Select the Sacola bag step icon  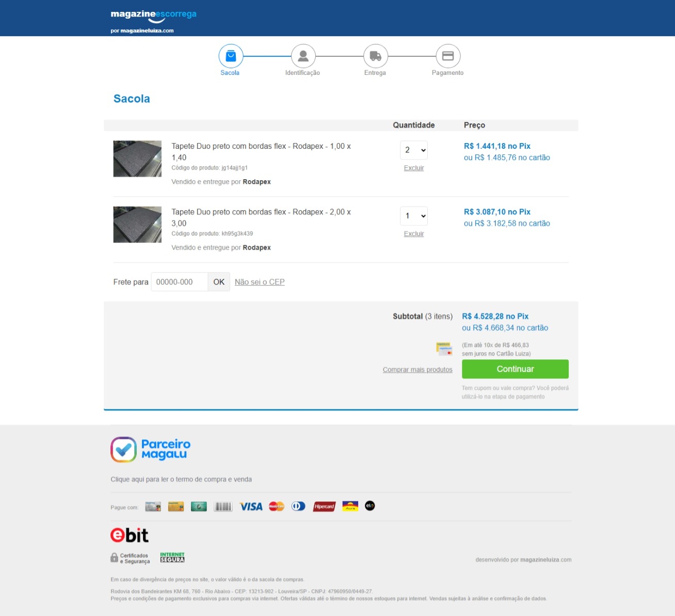tap(231, 56)
